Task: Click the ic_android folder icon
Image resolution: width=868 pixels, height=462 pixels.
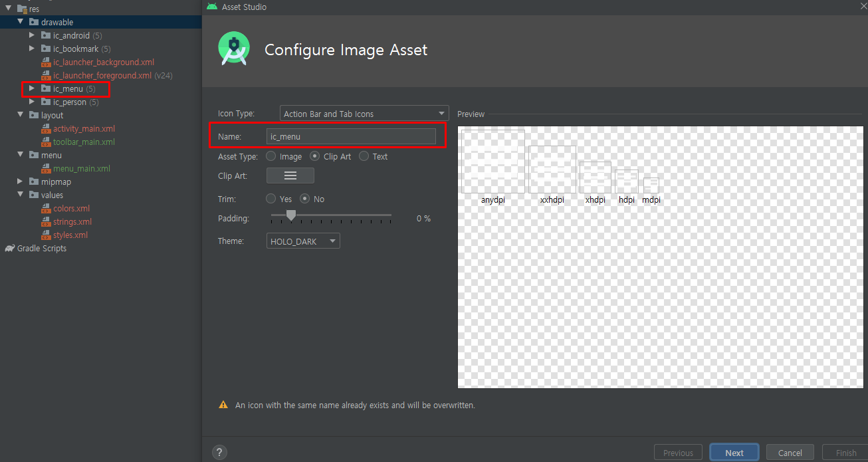Action: point(46,35)
